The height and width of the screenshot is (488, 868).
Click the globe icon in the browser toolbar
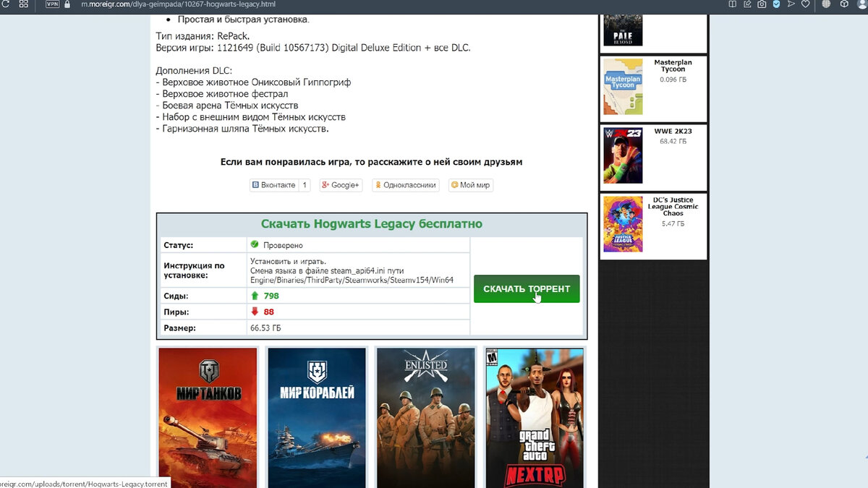pos(827,4)
